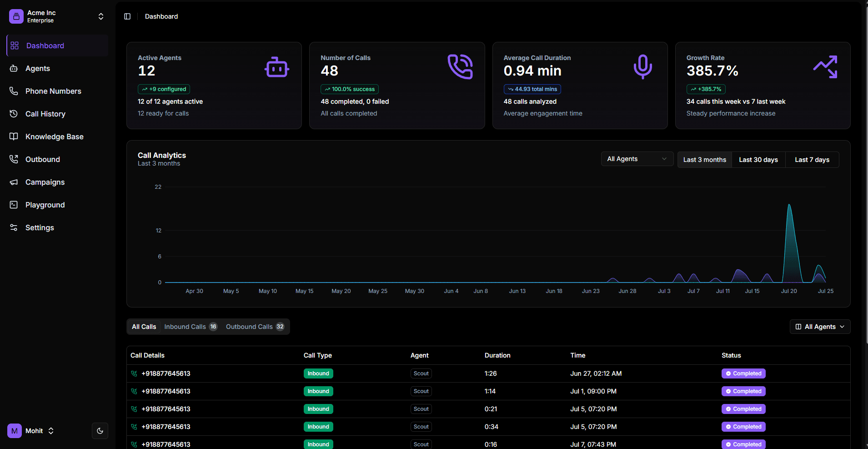Expand the Acme Inc workspace switcher

tap(100, 16)
